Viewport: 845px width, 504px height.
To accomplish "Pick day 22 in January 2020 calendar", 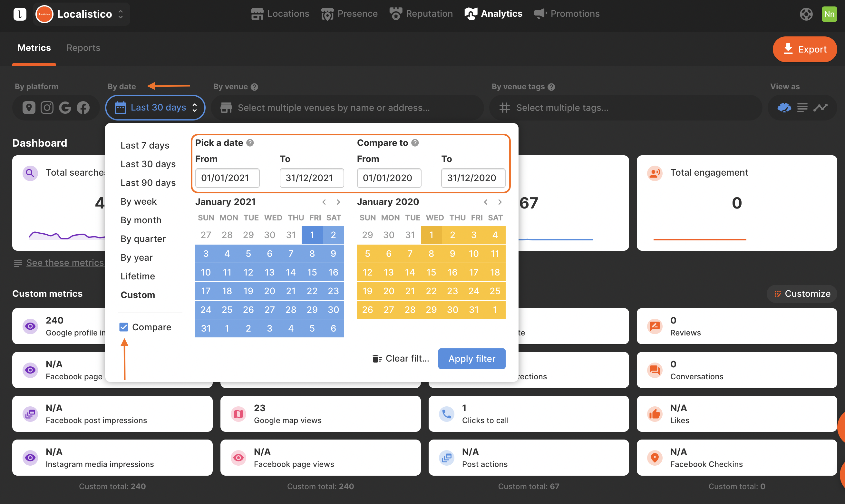I will coord(431,291).
